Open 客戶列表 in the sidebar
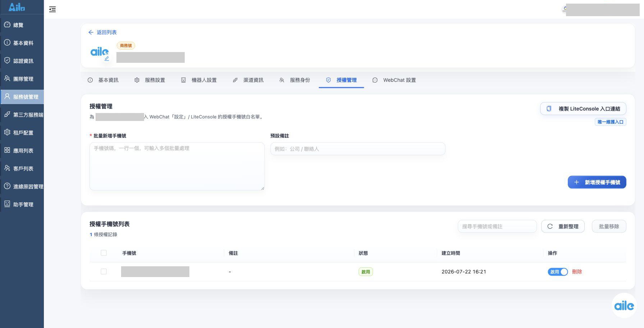This screenshot has width=644, height=328. [x=22, y=168]
